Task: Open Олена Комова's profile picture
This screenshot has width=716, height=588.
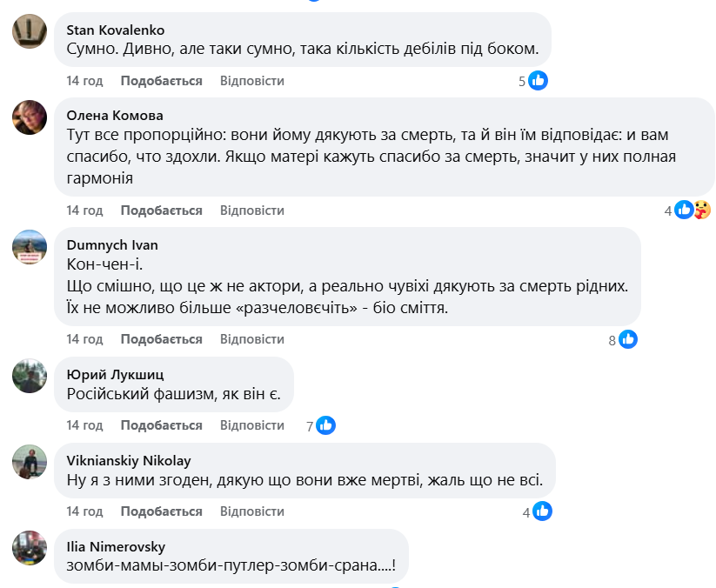Action: click(30, 117)
